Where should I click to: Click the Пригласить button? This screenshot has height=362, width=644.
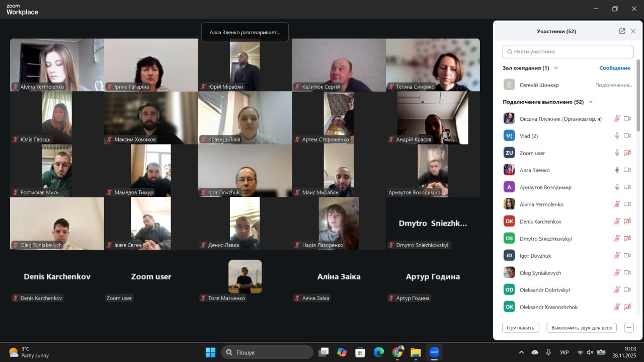520,327
